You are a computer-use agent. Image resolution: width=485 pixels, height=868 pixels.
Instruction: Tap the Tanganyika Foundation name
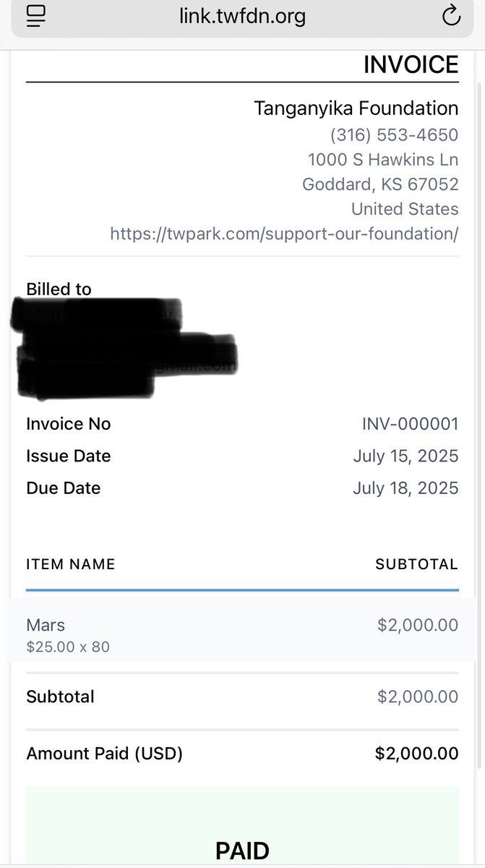(x=356, y=109)
